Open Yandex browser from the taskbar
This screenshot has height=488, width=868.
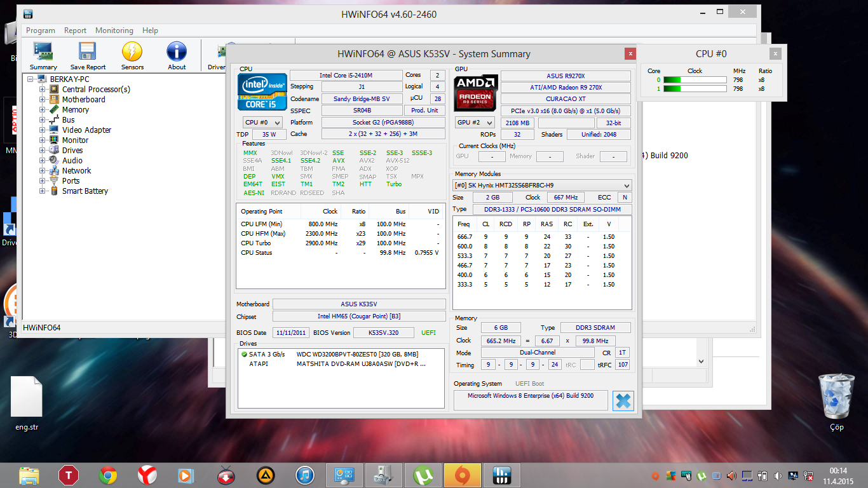point(147,475)
